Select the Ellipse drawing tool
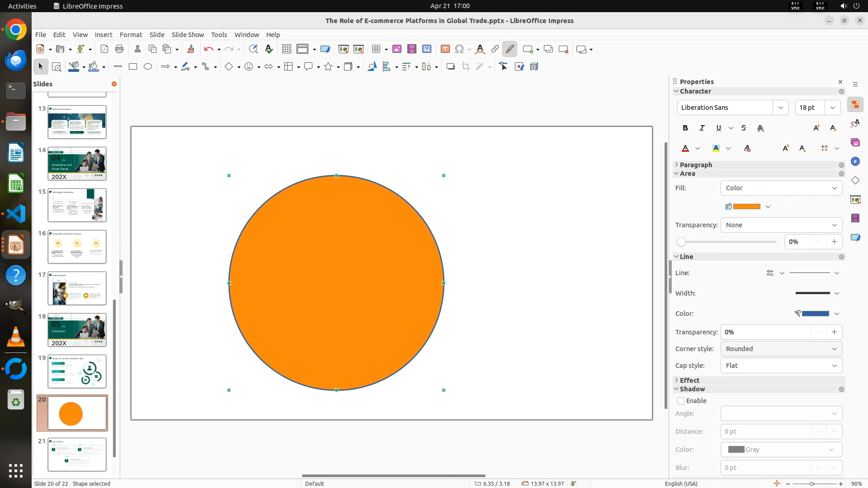The image size is (868, 488). coord(148,67)
